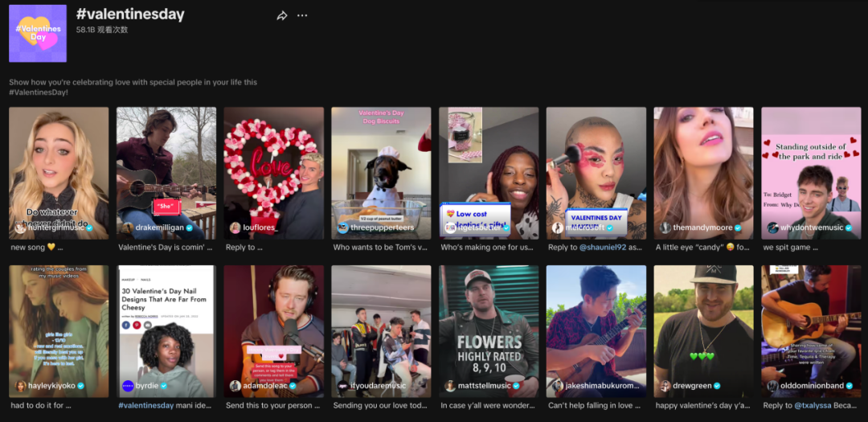
Task: Open the FLOWERS HIGHLY RATED video thumbnail
Action: click(x=489, y=330)
